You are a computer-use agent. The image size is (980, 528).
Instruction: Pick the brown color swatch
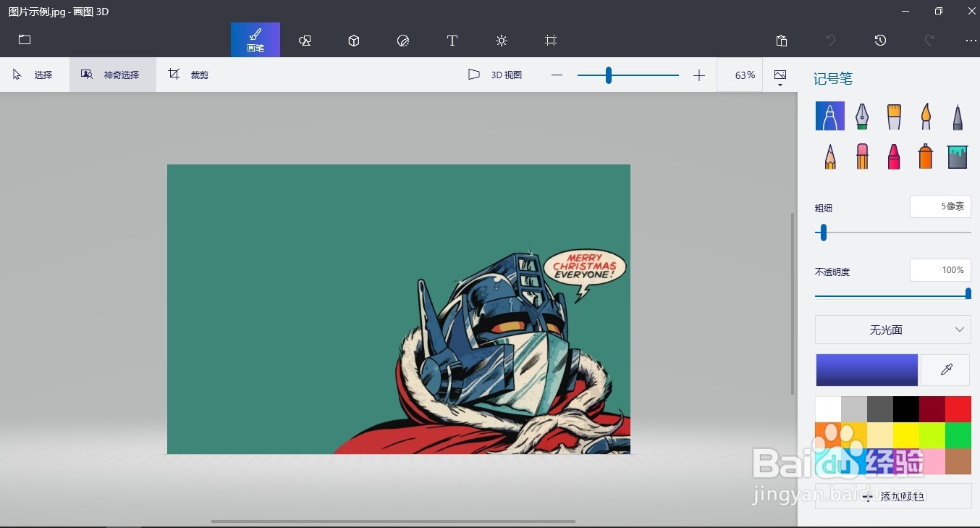pyautogui.click(x=958, y=461)
